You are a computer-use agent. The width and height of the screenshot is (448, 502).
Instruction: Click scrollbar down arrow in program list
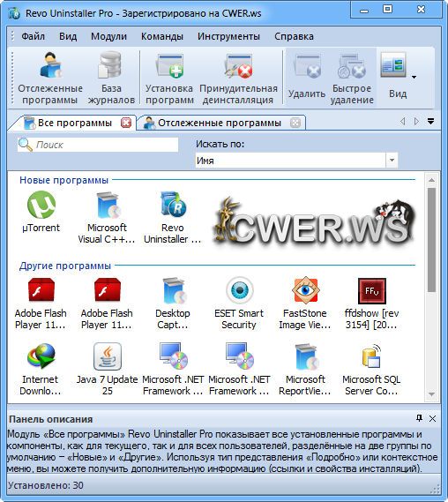(431, 394)
